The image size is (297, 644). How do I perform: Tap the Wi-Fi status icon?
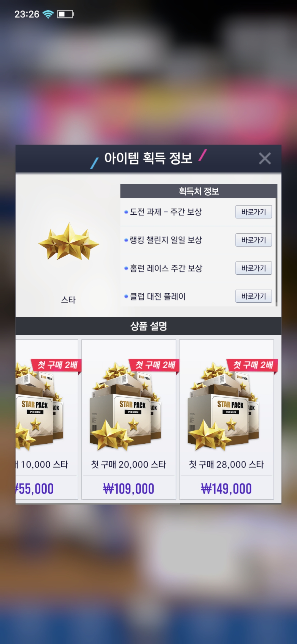click(x=48, y=14)
